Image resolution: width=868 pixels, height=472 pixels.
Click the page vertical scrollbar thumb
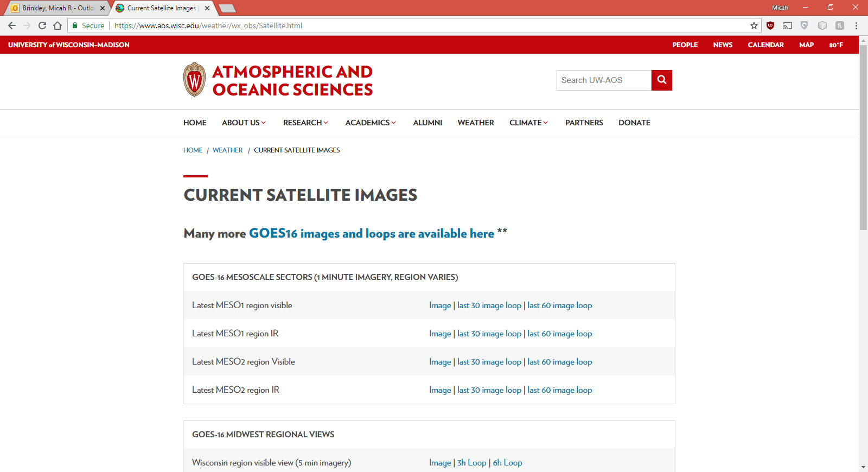(863, 137)
